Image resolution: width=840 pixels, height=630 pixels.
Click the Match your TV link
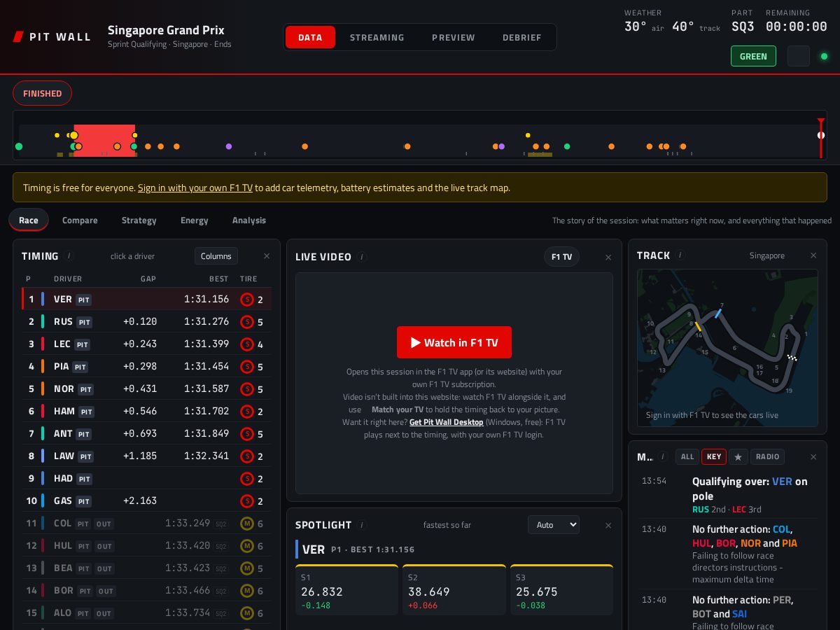tap(397, 409)
